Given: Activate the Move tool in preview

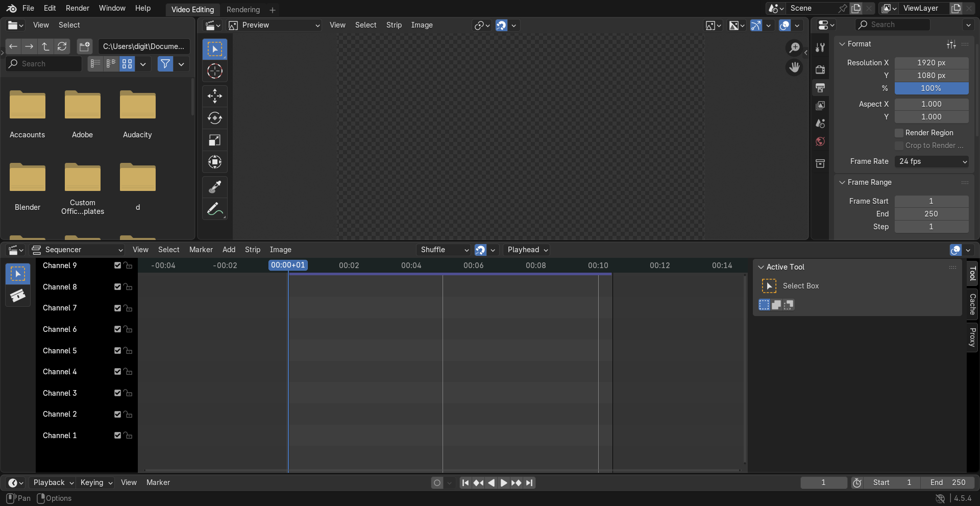Looking at the screenshot, I should (x=215, y=95).
